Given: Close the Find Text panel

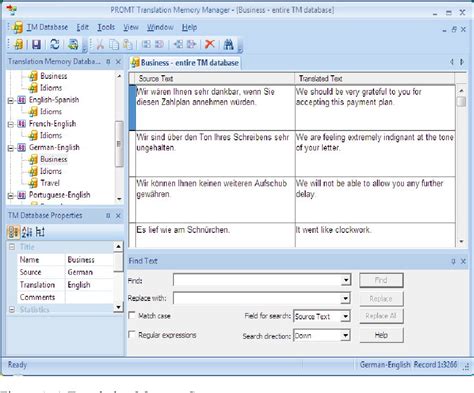Looking at the screenshot, I should pyautogui.click(x=463, y=261).
